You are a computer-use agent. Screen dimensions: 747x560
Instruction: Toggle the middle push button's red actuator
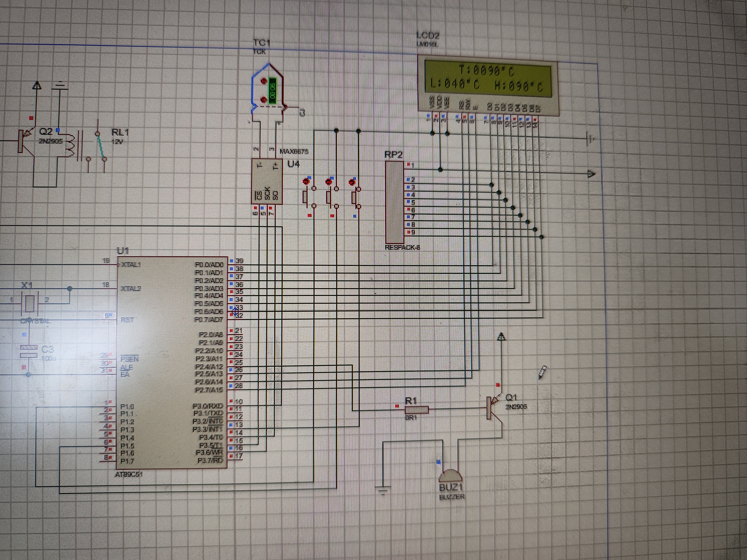328,182
